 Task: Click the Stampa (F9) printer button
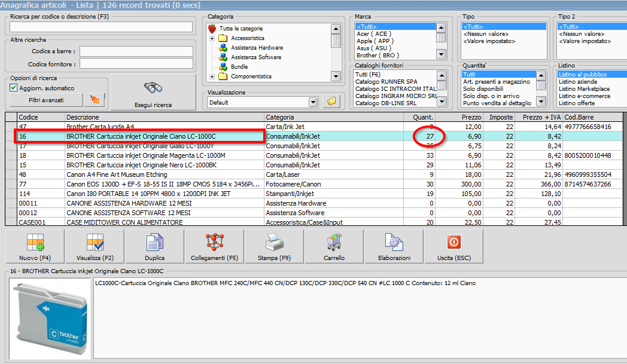click(x=274, y=246)
